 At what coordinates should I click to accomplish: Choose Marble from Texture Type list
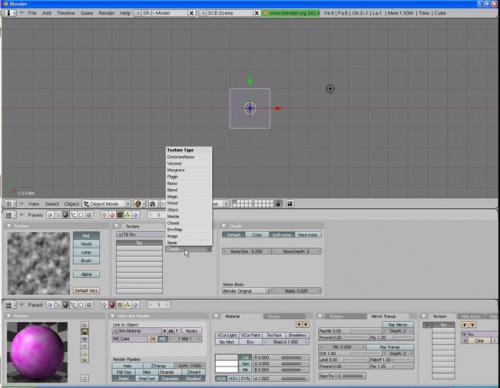click(189, 216)
